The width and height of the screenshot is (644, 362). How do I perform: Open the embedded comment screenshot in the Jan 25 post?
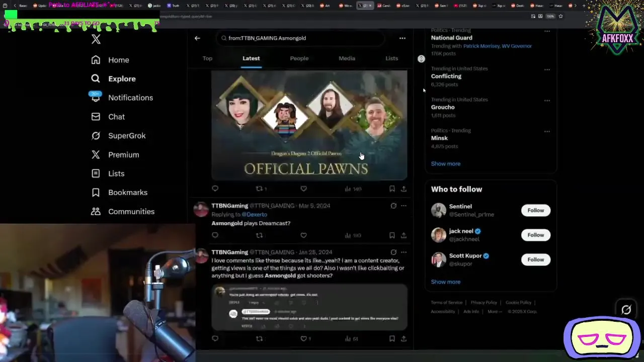coord(309,307)
